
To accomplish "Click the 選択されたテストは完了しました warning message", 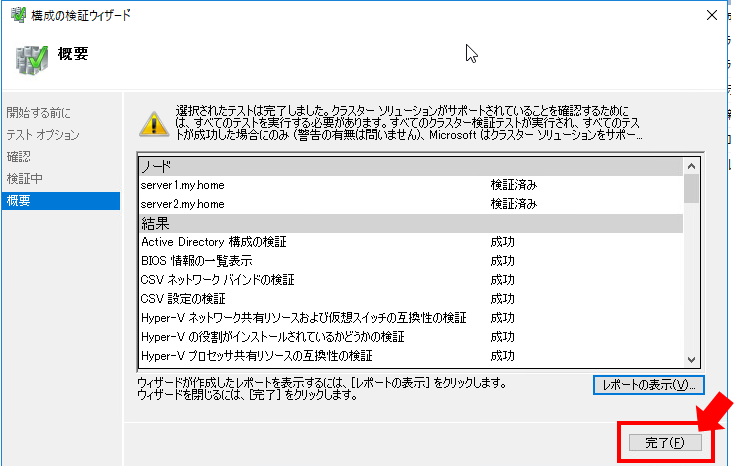I will pyautogui.click(x=409, y=123).
